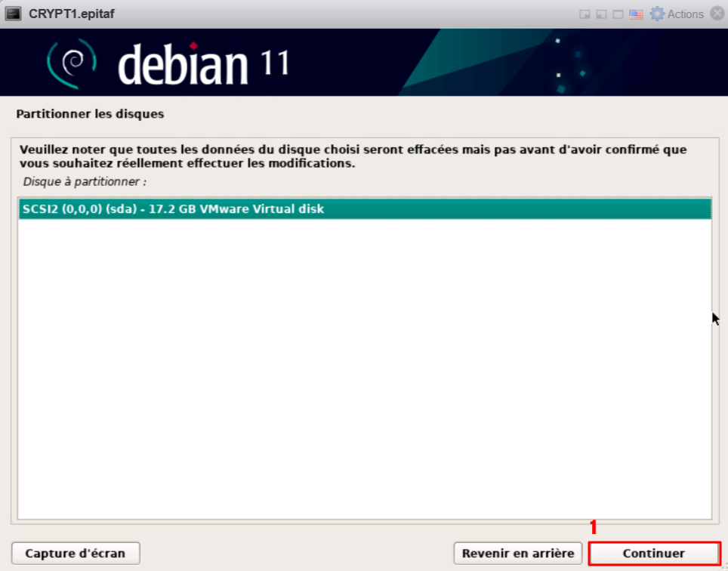Screen dimensions: 728x571
Task: Click the CRYPT1.epitaf window title text
Action: (x=72, y=14)
